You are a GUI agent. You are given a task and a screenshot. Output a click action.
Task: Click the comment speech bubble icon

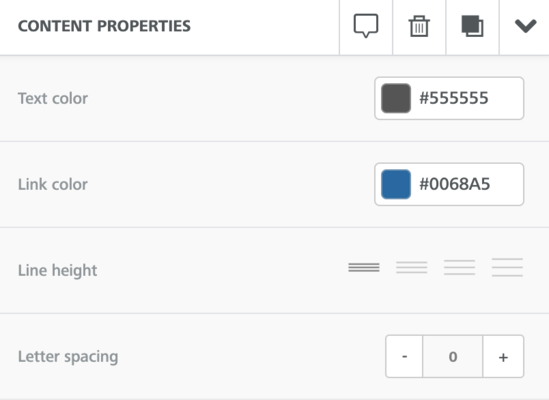tap(366, 26)
